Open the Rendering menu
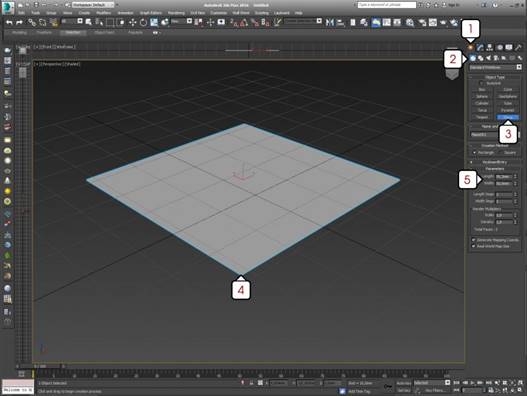The width and height of the screenshot is (527, 396). [176, 13]
